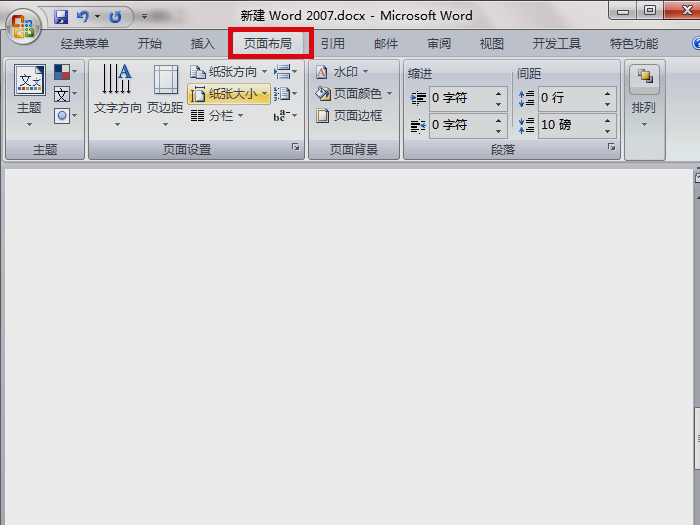Increase spacing after with up arrow
The height and width of the screenshot is (525, 700).
coord(608,121)
